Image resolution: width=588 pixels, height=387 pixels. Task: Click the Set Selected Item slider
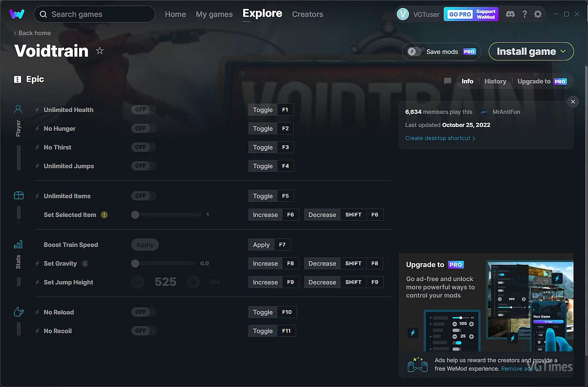point(166,215)
